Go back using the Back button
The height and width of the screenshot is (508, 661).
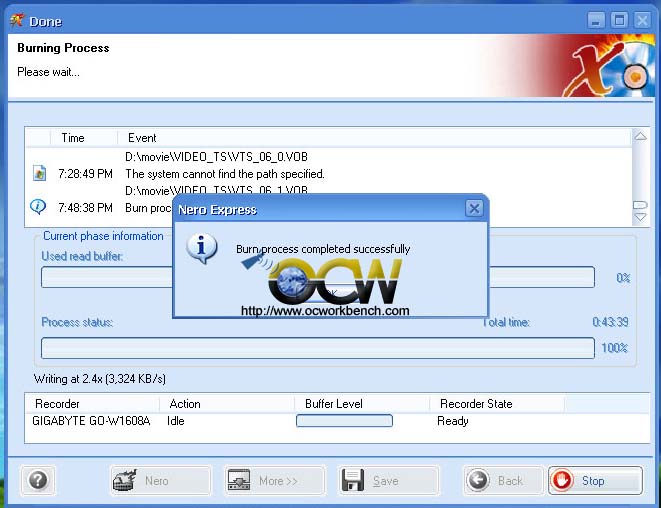click(503, 480)
